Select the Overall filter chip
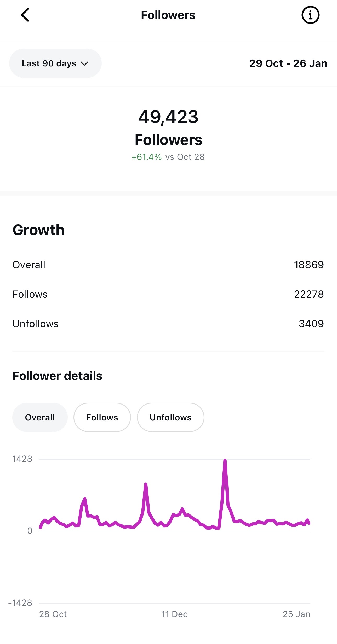Image resolution: width=337 pixels, height=644 pixels. 40,417
